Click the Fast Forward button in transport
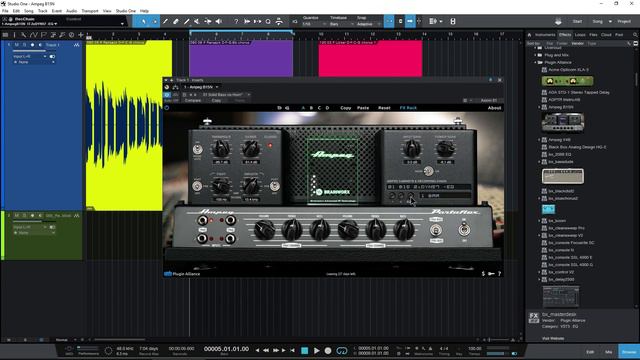Viewport: 640px width, 360px height. pyautogui.click(x=276, y=350)
